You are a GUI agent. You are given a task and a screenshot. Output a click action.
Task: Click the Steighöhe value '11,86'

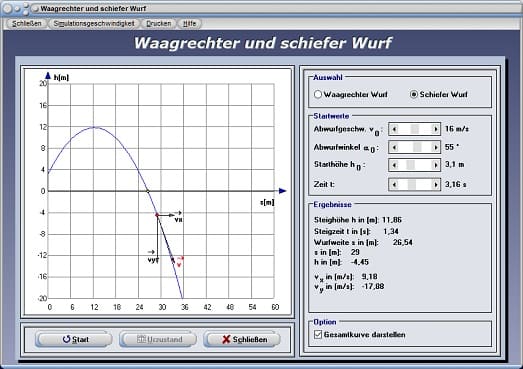(392, 220)
